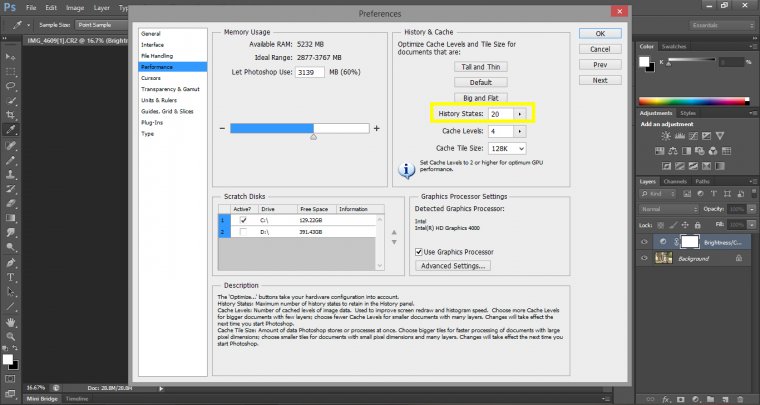Screen dimensions: 760x405
Task: Click the Tall and Thin button
Action: point(480,67)
